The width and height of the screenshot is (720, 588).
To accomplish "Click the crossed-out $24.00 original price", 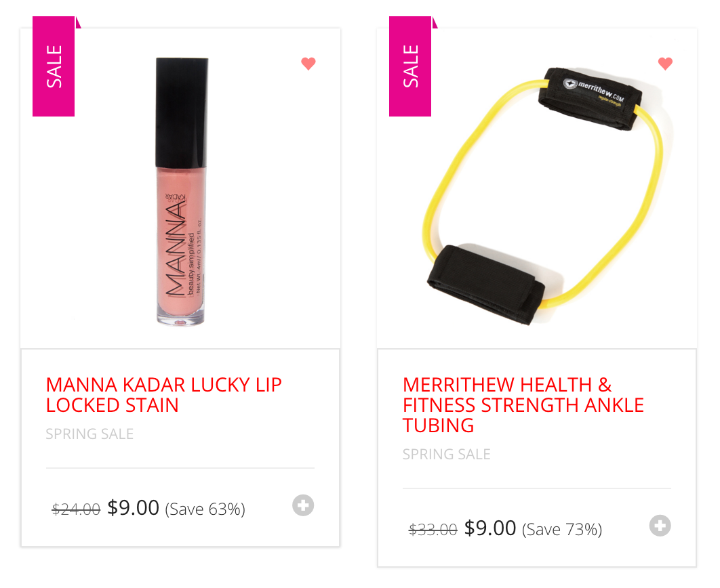I will click(76, 509).
